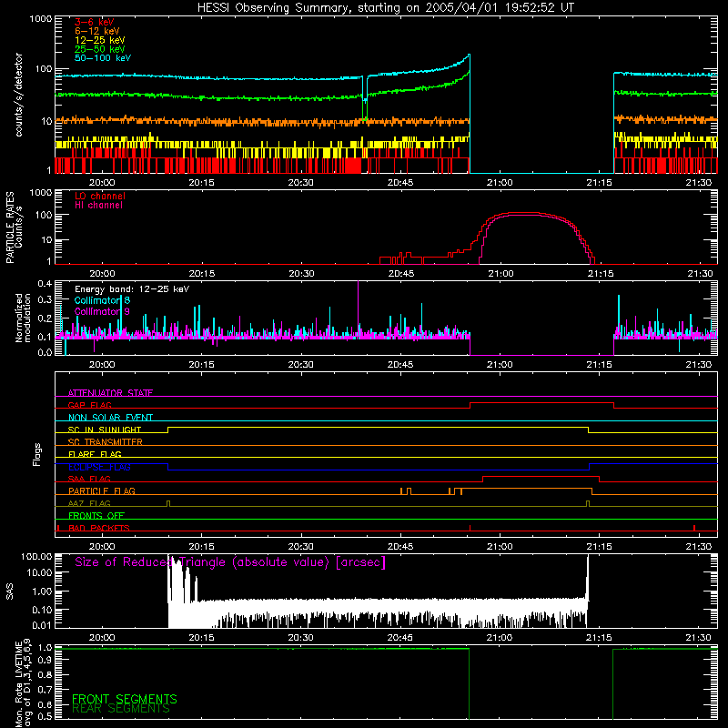The image size is (728, 728).
Task: Click the HESSI Observing Summary title text
Action: click(x=385, y=8)
